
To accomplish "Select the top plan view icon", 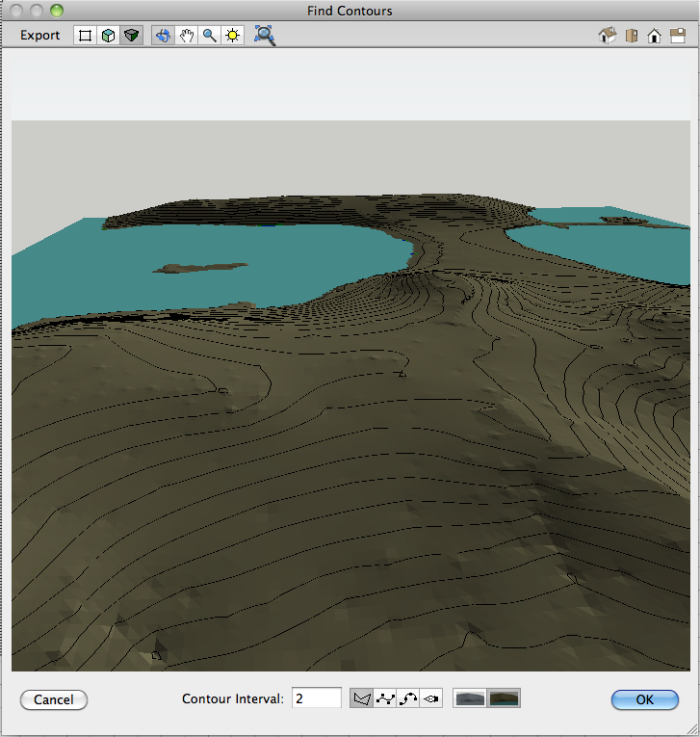I will [678, 36].
